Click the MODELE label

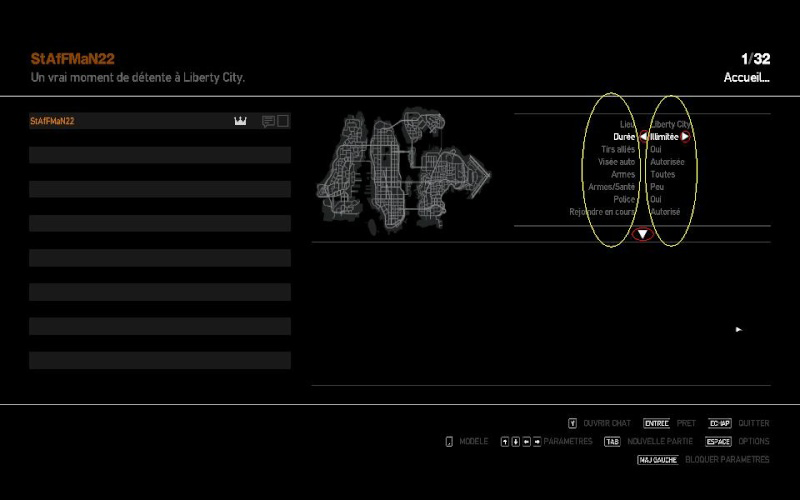(x=473, y=441)
